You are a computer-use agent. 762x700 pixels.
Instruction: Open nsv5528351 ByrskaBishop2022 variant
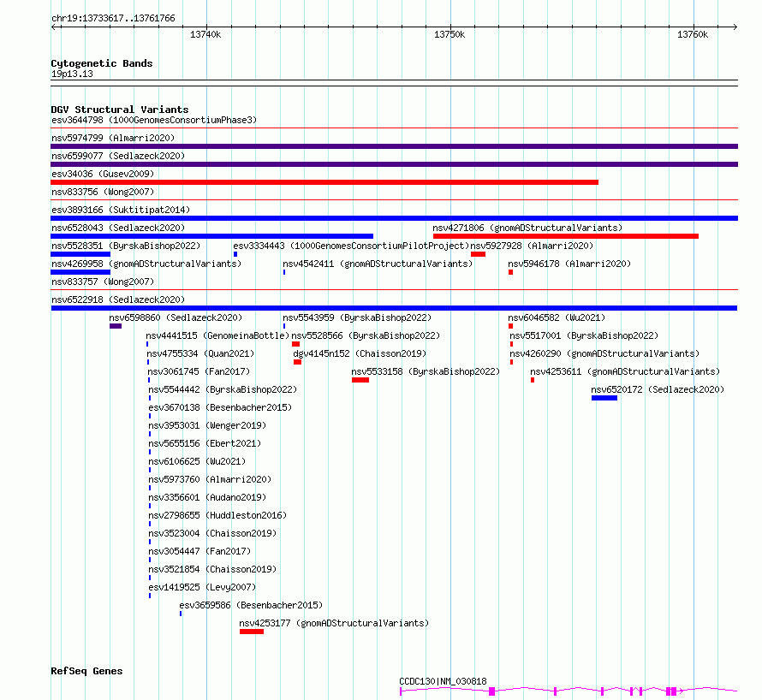coord(126,246)
